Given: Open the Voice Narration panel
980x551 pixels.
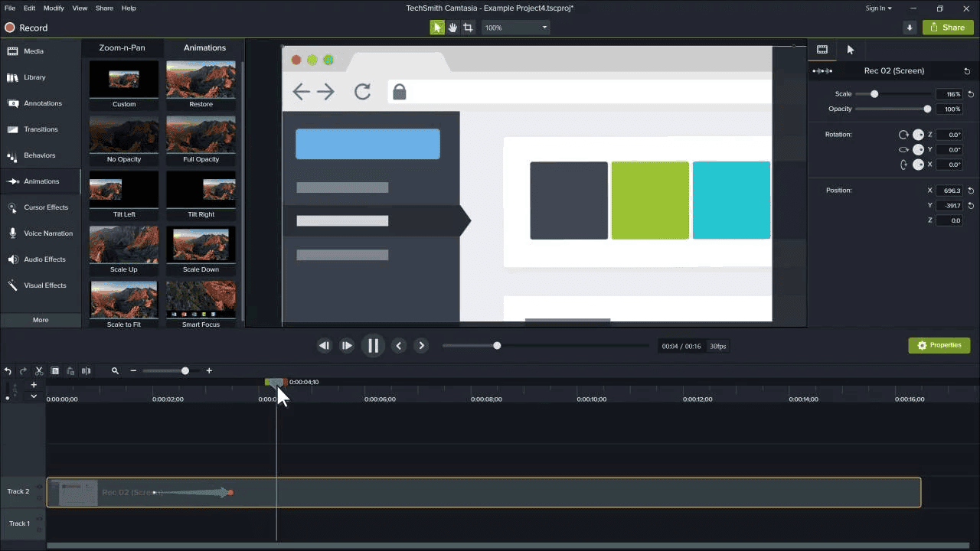Looking at the screenshot, I should [x=40, y=233].
